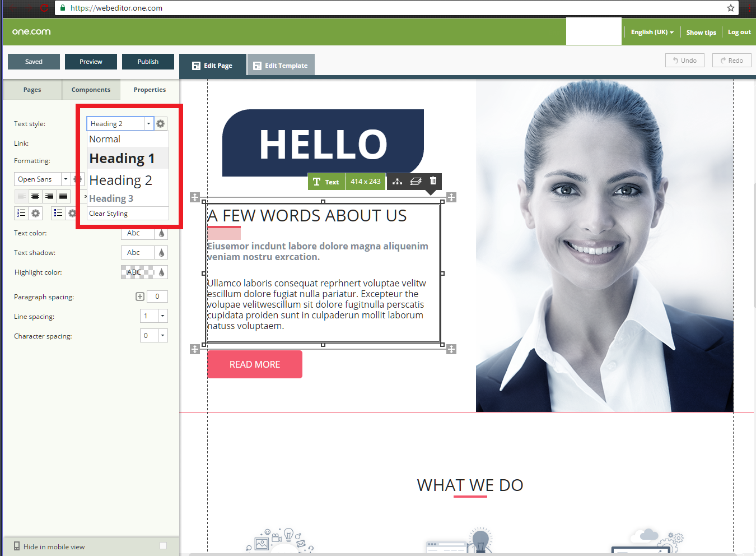The width and height of the screenshot is (756, 556).
Task: Click the top-right move handle of the text box
Action: click(451, 197)
